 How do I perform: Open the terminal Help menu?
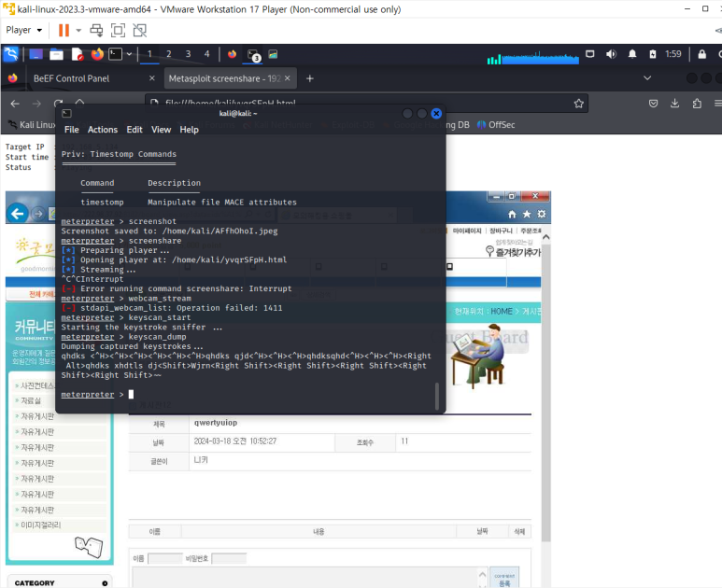coord(189,130)
